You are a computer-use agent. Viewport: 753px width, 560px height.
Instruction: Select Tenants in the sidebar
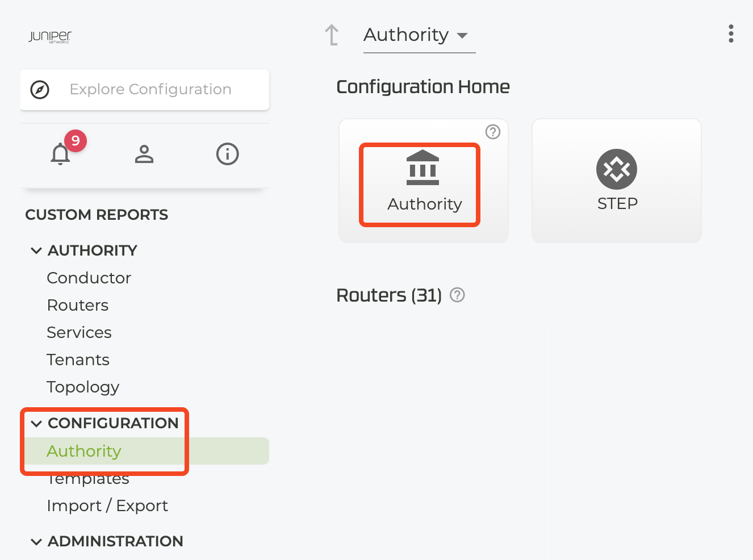[x=78, y=360]
